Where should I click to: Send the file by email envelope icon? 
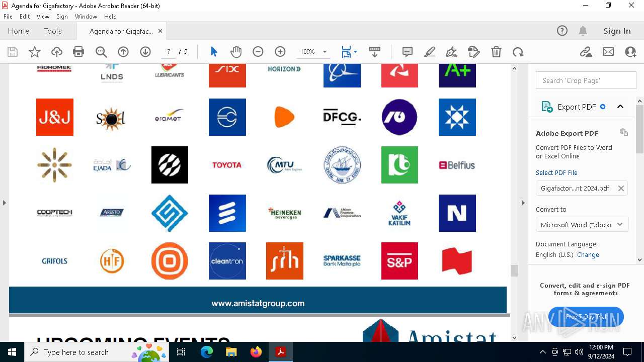[608, 52]
